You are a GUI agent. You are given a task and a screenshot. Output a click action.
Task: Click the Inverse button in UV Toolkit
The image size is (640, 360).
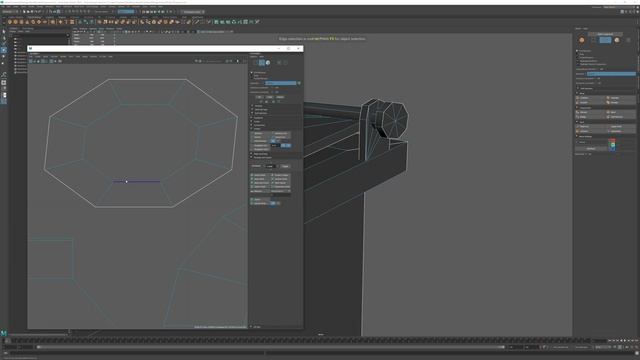(280, 97)
